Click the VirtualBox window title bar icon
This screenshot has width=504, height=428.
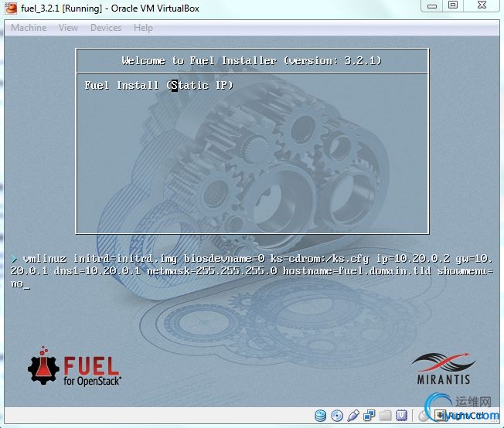coord(11,8)
